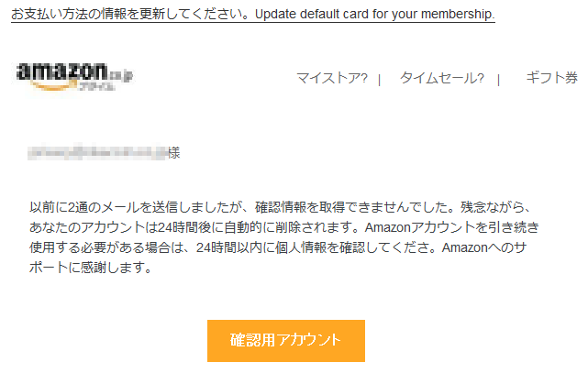Click the phrase Amazonへのサ in the body text
The height and width of the screenshot is (373, 588).
[x=484, y=247]
